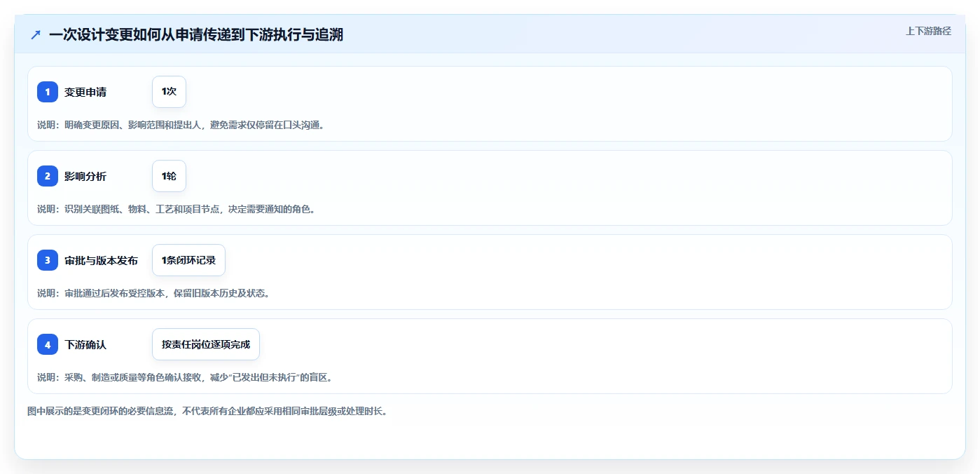
Task: Click description starting 说明：采购、制造或质量
Action: tap(184, 377)
